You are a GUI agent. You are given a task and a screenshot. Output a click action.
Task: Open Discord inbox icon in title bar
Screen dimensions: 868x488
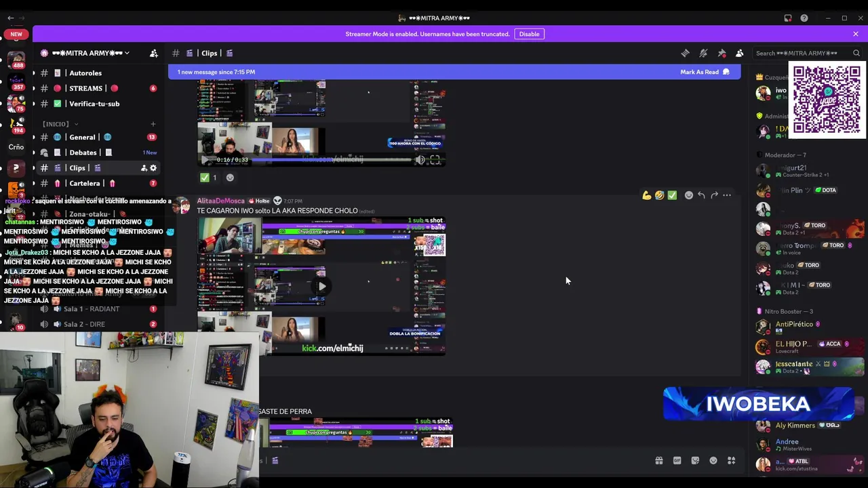(x=788, y=18)
